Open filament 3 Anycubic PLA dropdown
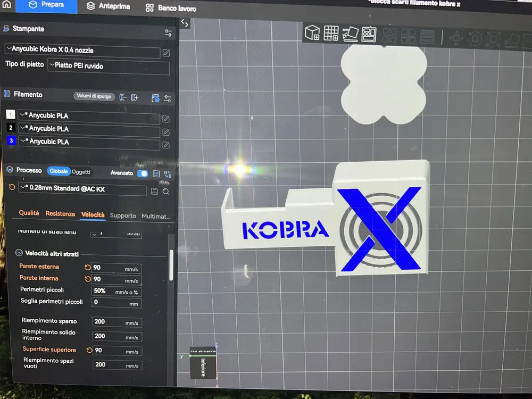 [89, 143]
